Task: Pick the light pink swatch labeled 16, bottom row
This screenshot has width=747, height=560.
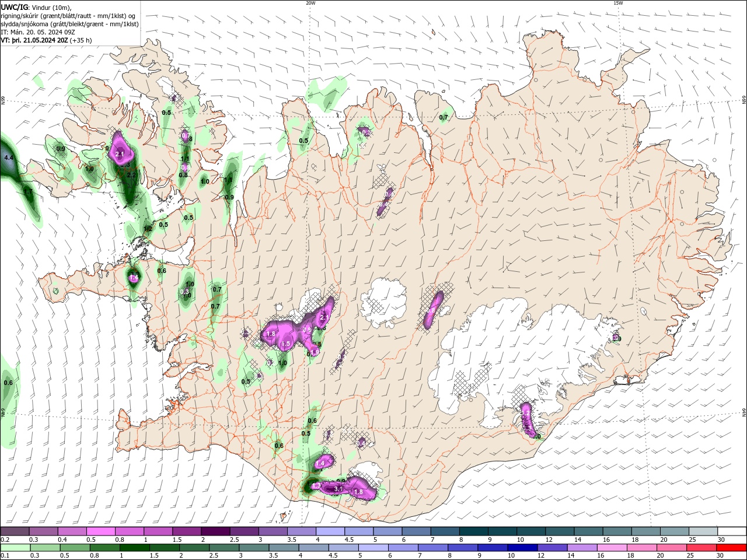Action: pyautogui.click(x=612, y=548)
